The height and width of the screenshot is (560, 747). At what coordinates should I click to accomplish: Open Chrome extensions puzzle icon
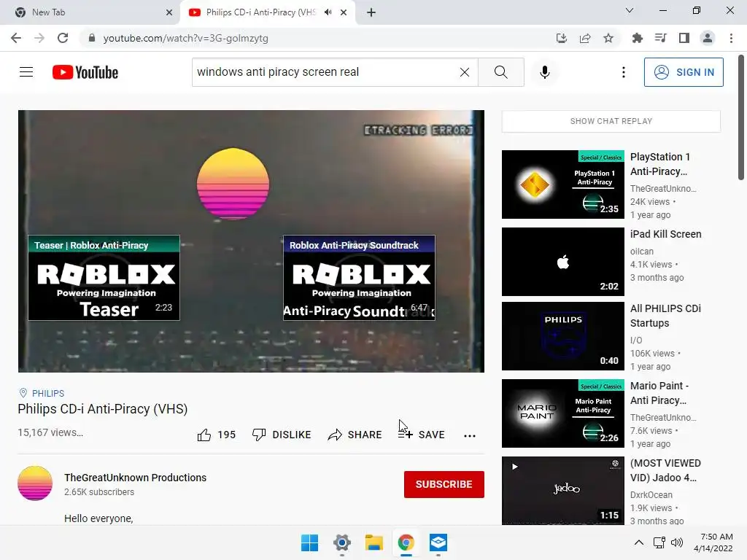638,38
